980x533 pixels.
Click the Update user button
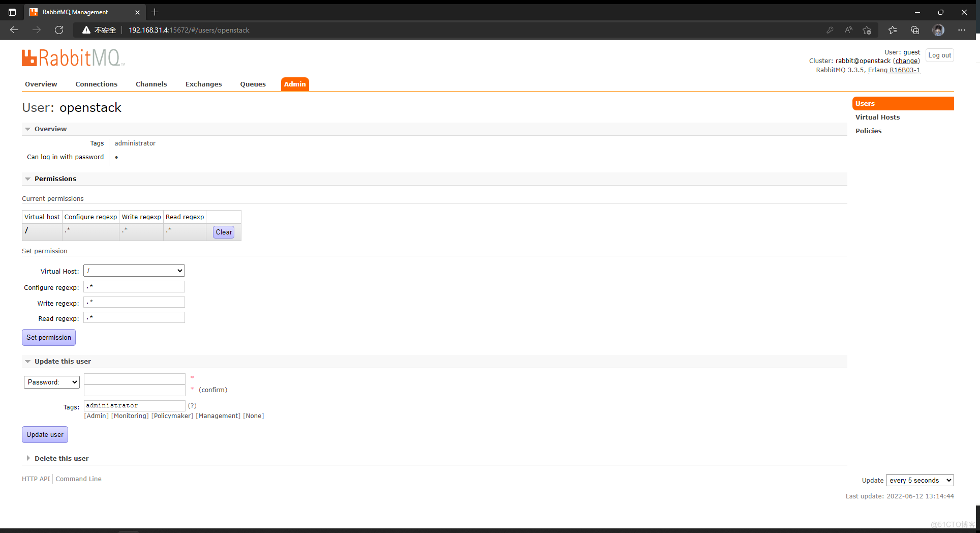point(45,434)
